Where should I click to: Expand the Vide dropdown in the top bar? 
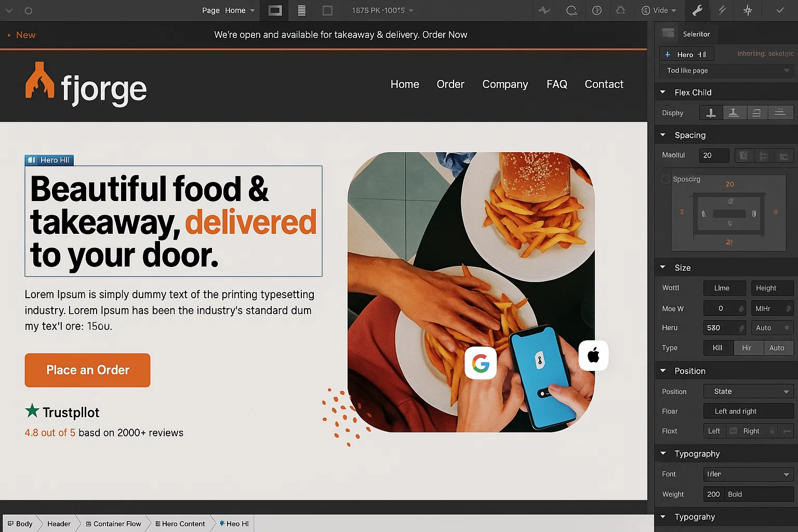click(x=659, y=10)
